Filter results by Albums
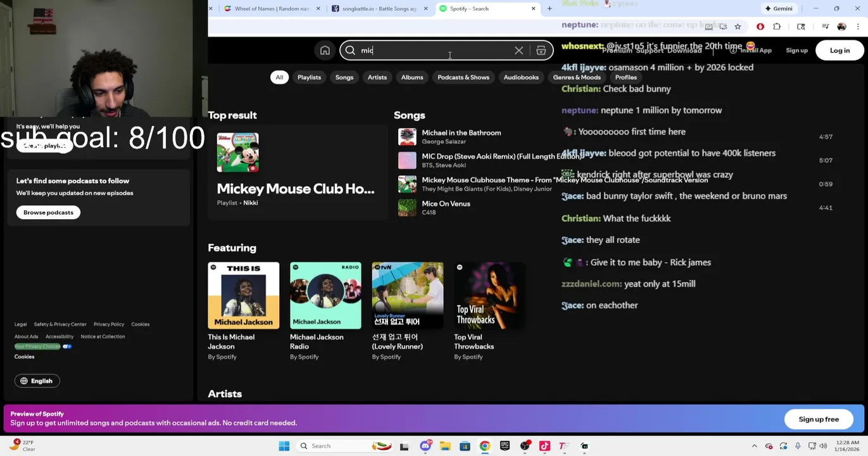This screenshot has height=456, width=868. [412, 77]
